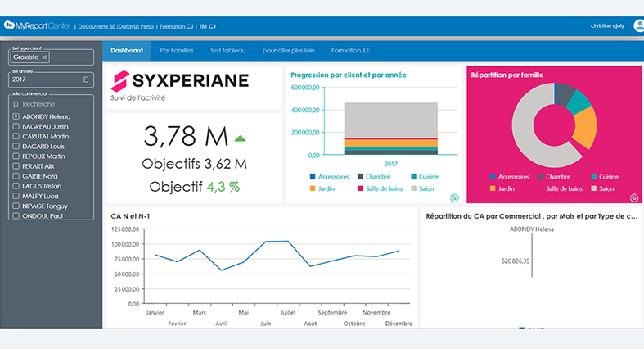The image size is (644, 349).
Task: Zoom the Répartition par famille chart
Action: pos(634,197)
